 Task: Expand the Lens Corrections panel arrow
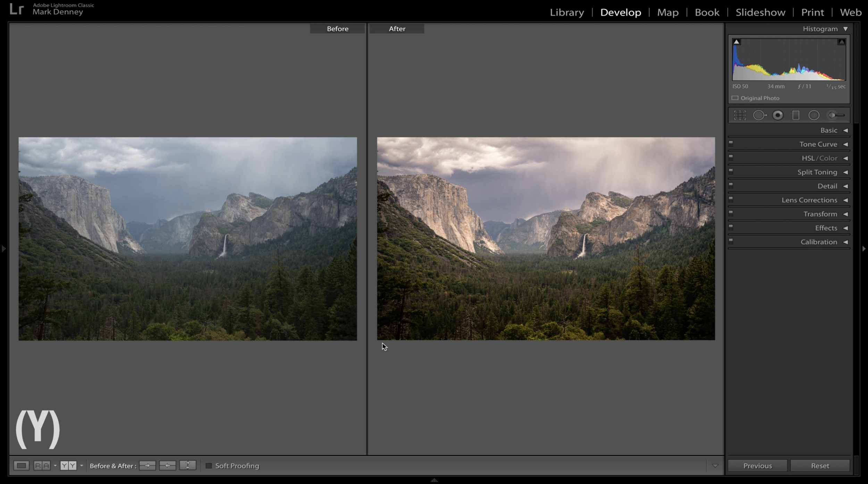coord(845,200)
